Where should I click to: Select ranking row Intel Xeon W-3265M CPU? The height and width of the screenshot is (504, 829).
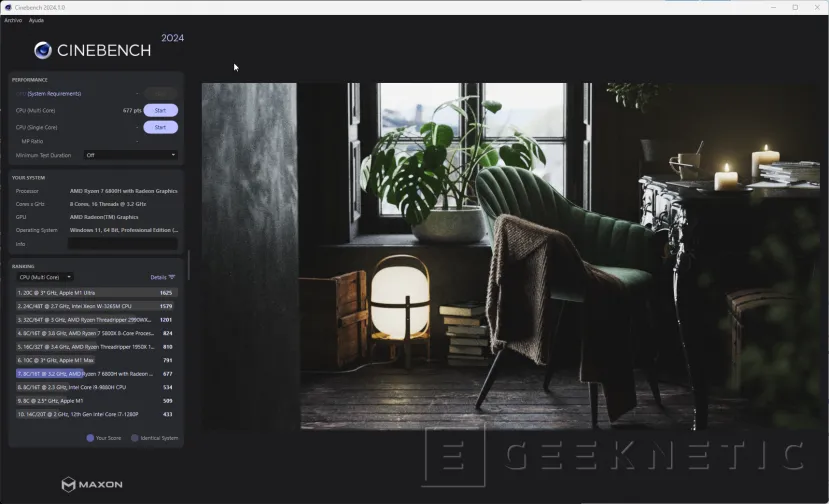97,306
